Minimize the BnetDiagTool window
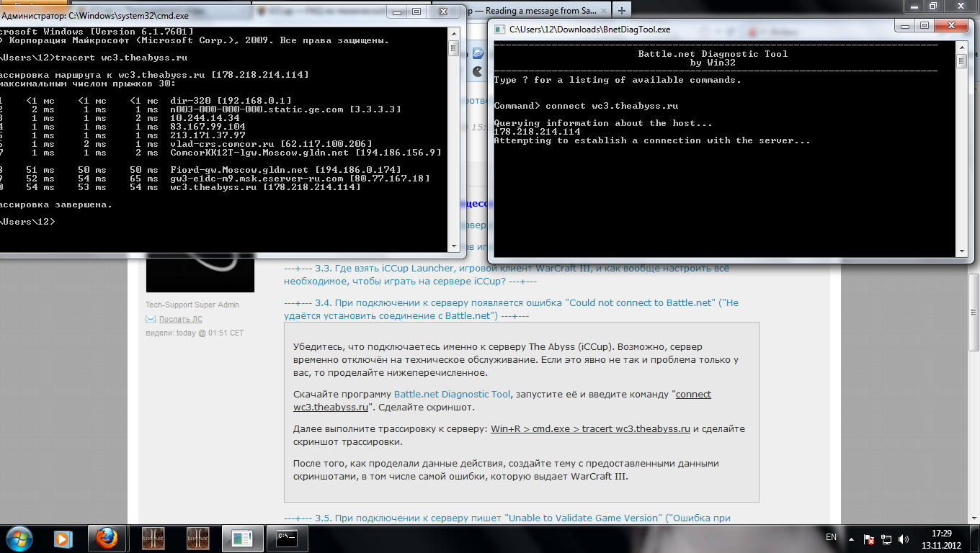Screen dimensions: 980x553 [904, 25]
